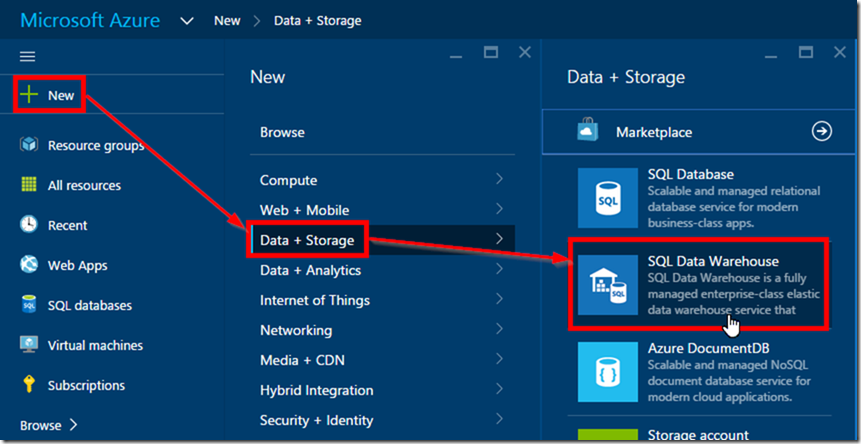
Task: Click SQL Data Warehouse description text
Action: point(734,294)
